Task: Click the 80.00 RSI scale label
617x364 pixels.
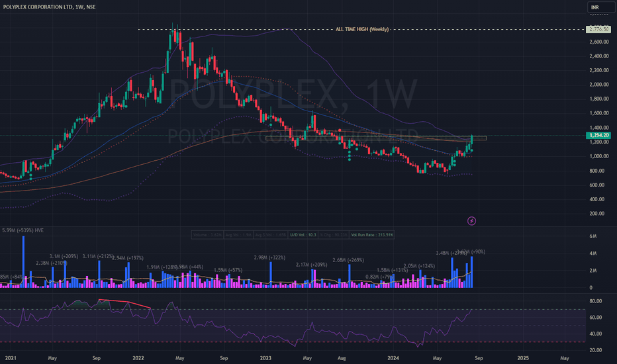Action: click(x=595, y=301)
